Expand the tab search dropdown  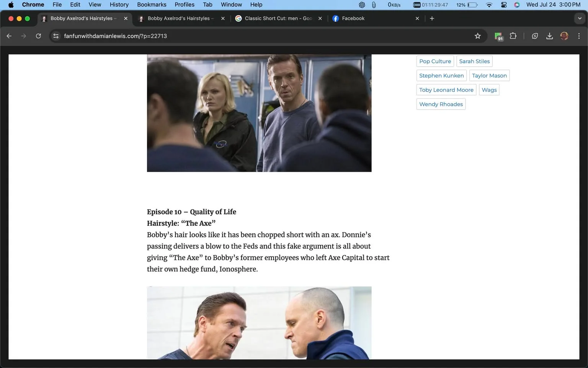(580, 18)
